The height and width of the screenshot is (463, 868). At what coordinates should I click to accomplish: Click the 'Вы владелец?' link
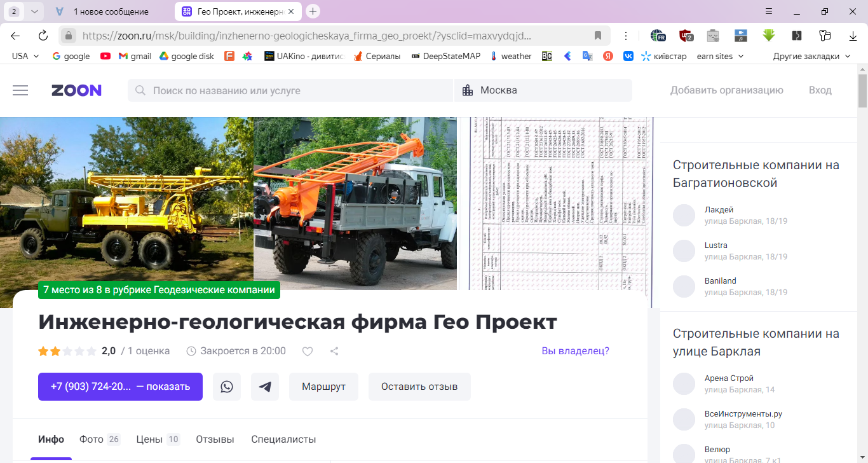tap(575, 351)
